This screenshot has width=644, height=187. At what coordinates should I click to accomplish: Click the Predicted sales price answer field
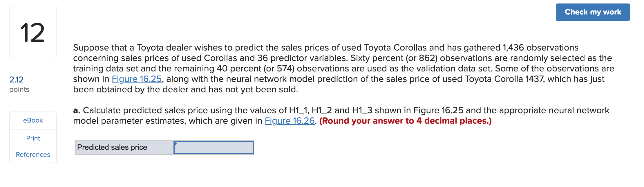[213, 147]
